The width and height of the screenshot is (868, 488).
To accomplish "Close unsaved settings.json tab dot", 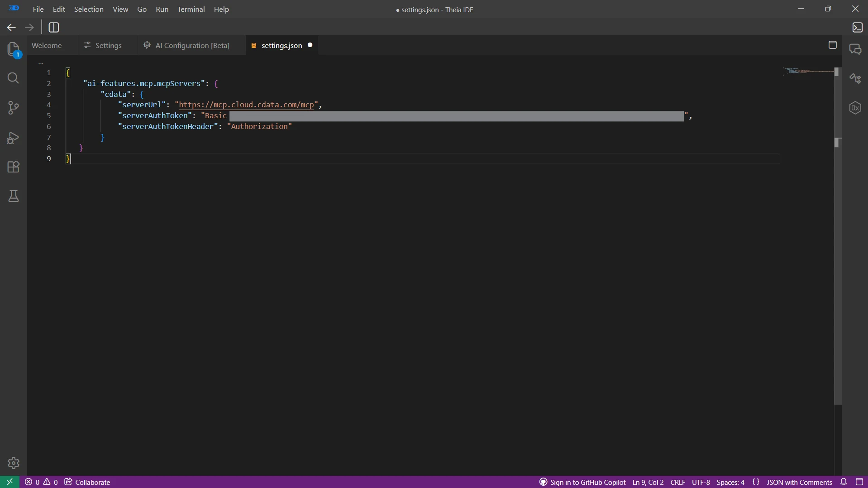I will (310, 45).
